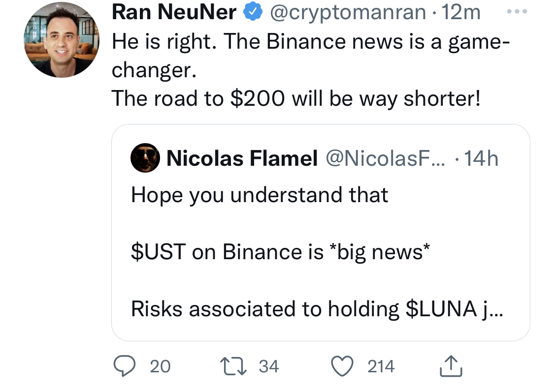The image size is (554, 392).
Task: Click the $LUNA cashtag in quoted tweet
Action: pos(441,309)
